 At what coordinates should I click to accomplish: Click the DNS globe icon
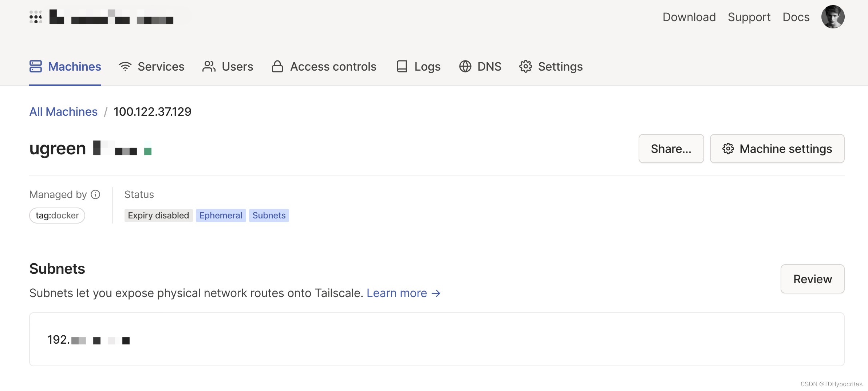tap(465, 66)
